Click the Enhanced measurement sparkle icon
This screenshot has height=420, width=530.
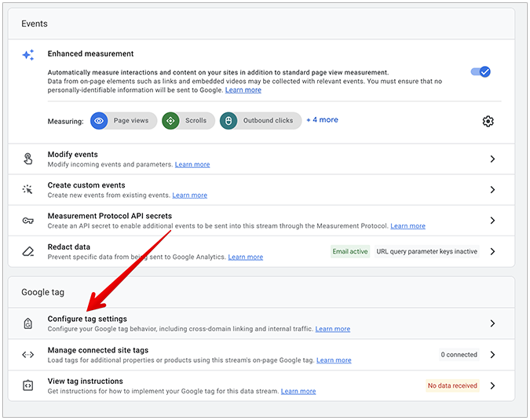pyautogui.click(x=28, y=55)
